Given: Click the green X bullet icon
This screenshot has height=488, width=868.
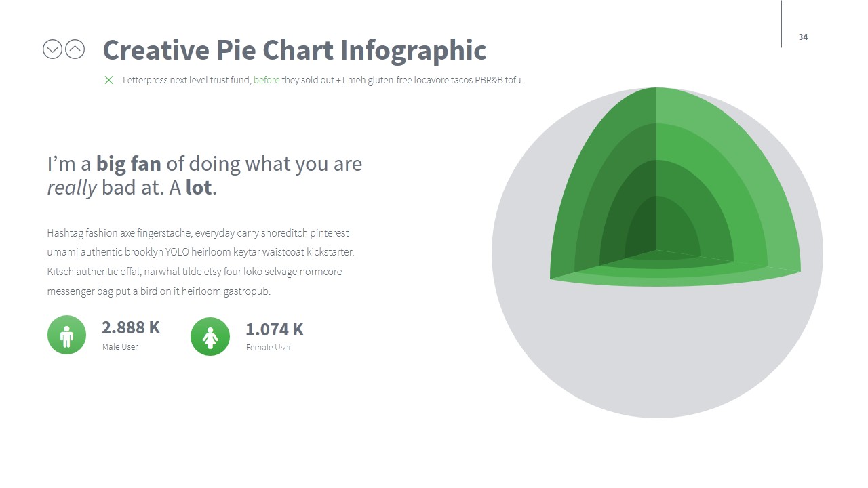Looking at the screenshot, I should pyautogui.click(x=108, y=80).
